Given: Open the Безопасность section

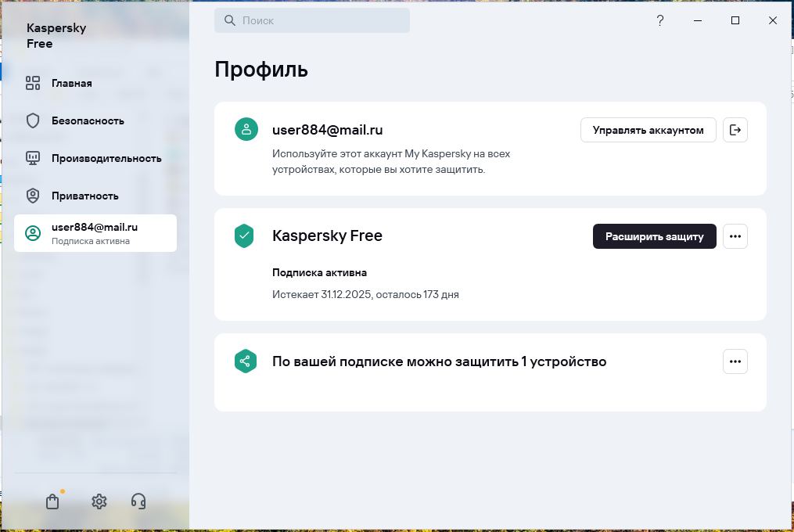Looking at the screenshot, I should tap(88, 120).
